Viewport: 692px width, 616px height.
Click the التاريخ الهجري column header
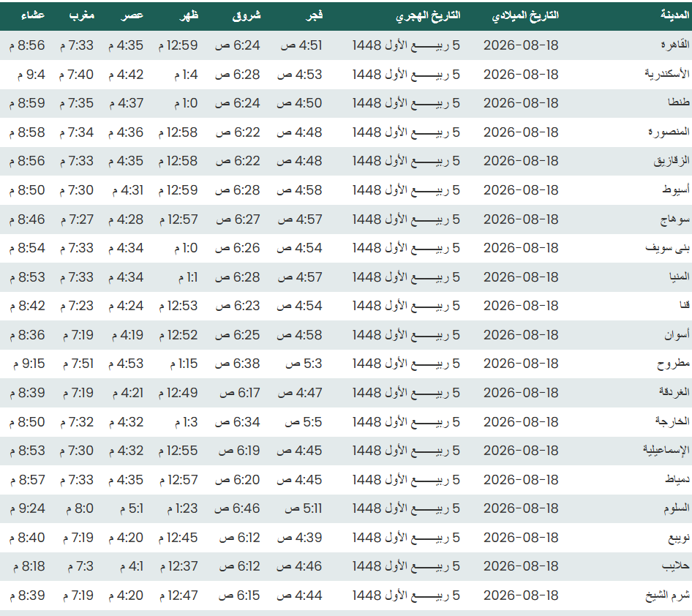point(428,16)
